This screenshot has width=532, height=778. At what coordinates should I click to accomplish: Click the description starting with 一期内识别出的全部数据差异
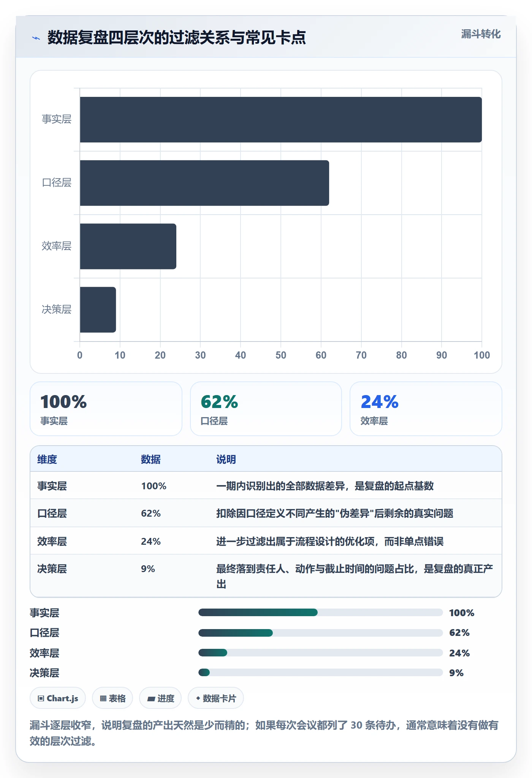click(325, 486)
